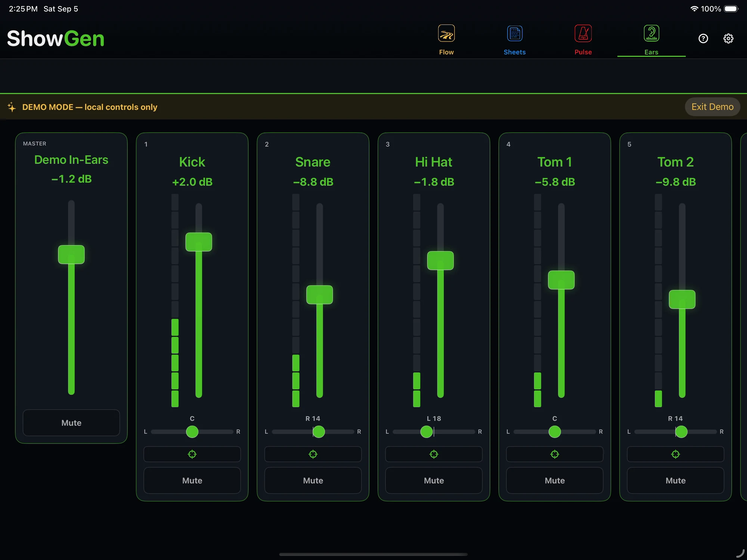Open the Pulse metronome icon
The width and height of the screenshot is (747, 560).
tap(583, 33)
